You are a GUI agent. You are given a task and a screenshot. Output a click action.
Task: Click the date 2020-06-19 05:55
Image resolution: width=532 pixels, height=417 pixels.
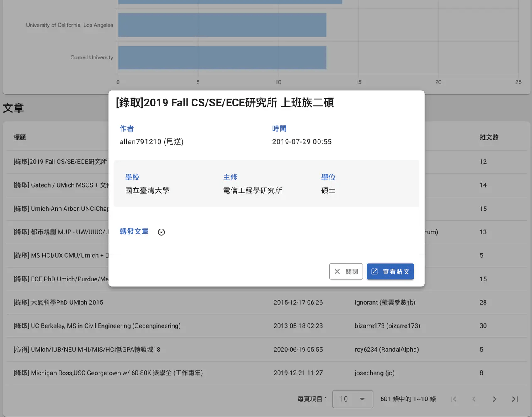(298, 350)
